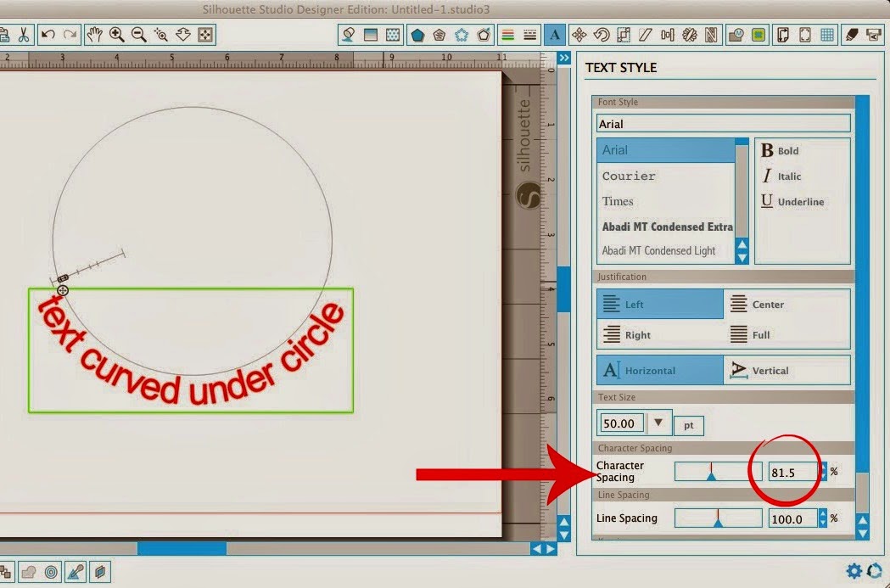Open the Font Style dropdown showing Arial

pos(722,123)
